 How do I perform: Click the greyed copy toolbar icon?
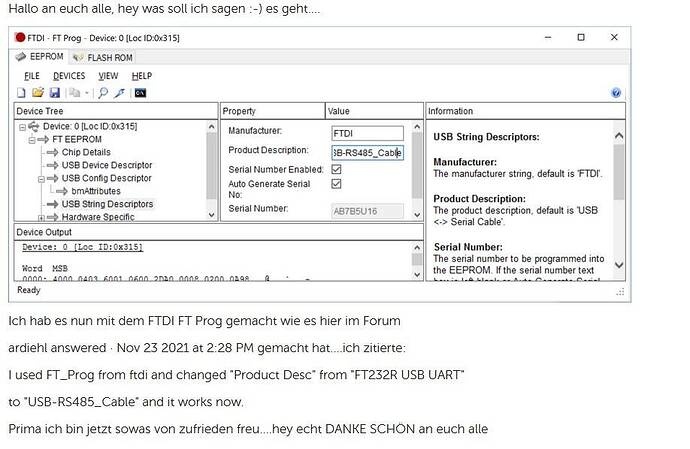pyautogui.click(x=75, y=93)
